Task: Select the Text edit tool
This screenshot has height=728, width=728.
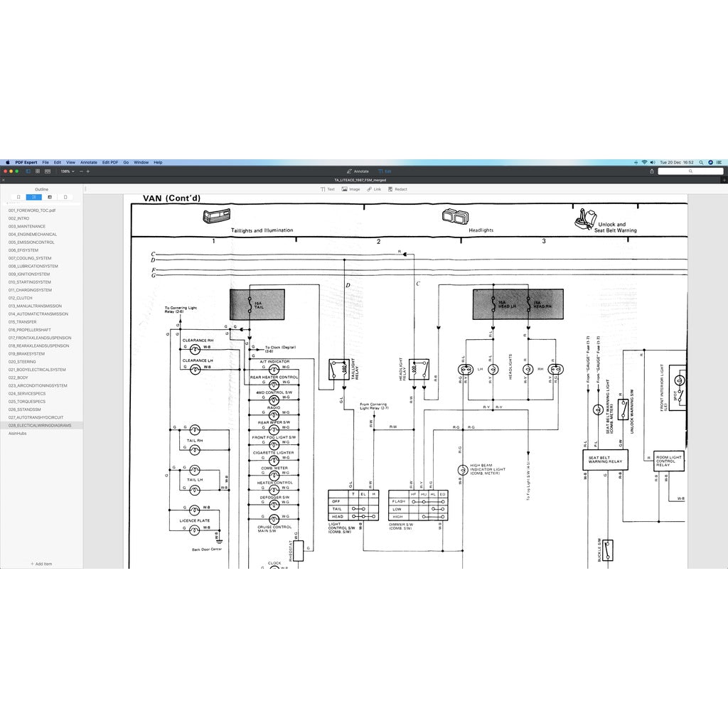Action: point(327,189)
